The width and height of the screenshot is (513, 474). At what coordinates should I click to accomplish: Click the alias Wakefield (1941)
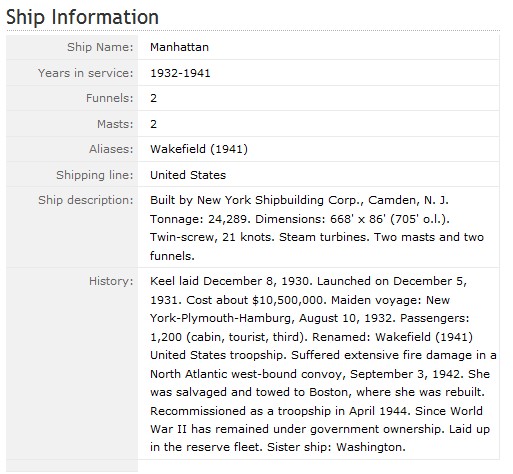(199, 149)
